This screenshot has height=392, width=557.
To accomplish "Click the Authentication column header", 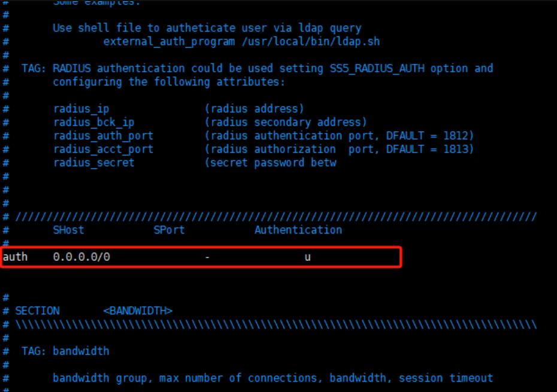I will click(298, 230).
